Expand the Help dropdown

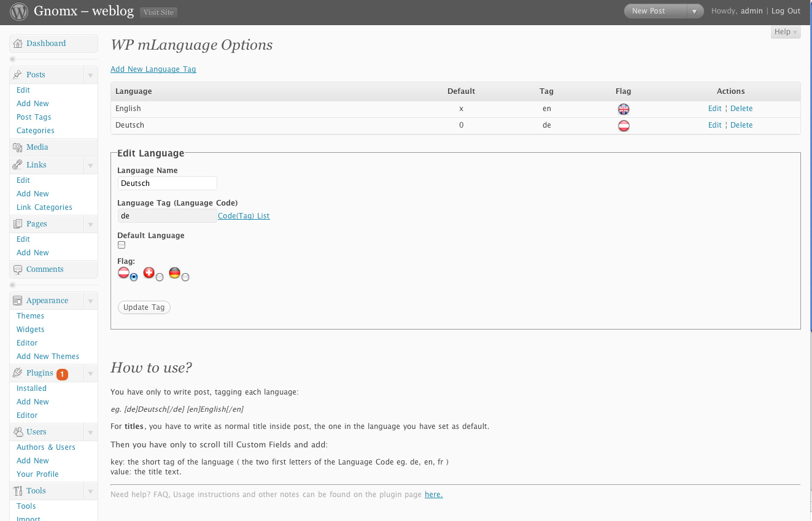click(786, 32)
